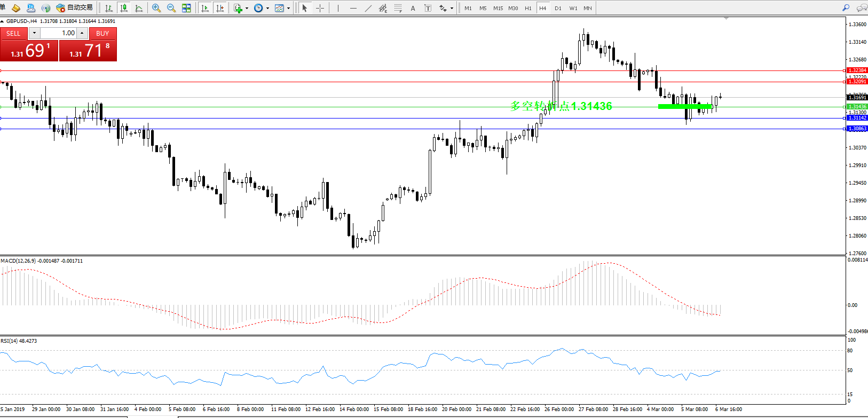Toggle line chart display mode
The image size is (868, 418).
139,8
